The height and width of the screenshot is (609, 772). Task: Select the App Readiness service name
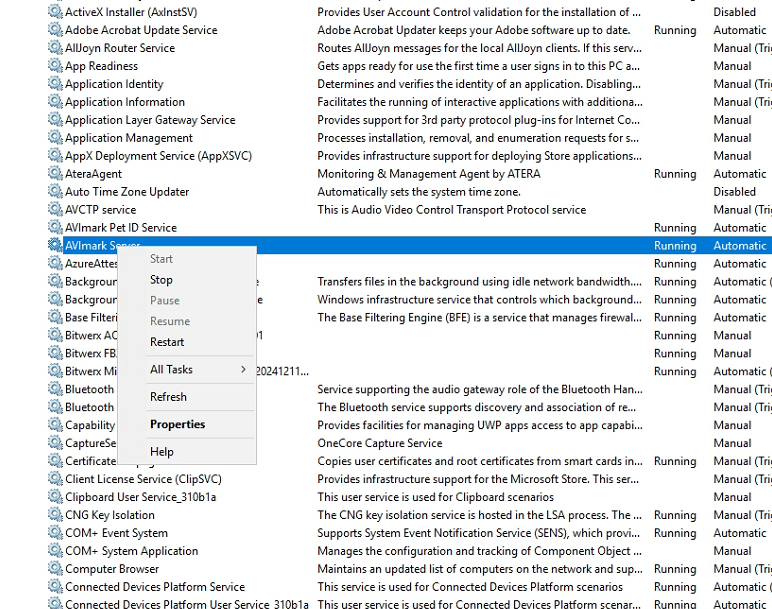(x=101, y=66)
